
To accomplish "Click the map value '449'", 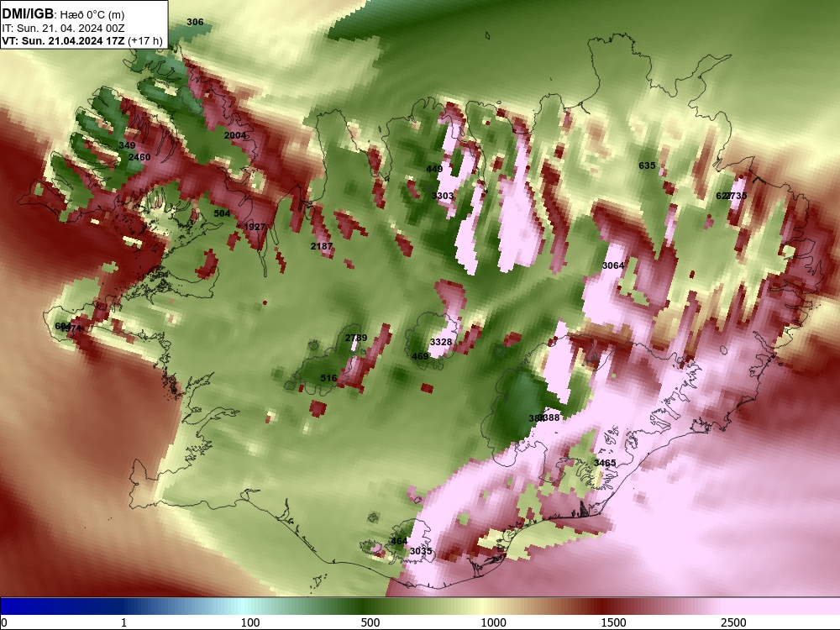I will pos(434,169).
